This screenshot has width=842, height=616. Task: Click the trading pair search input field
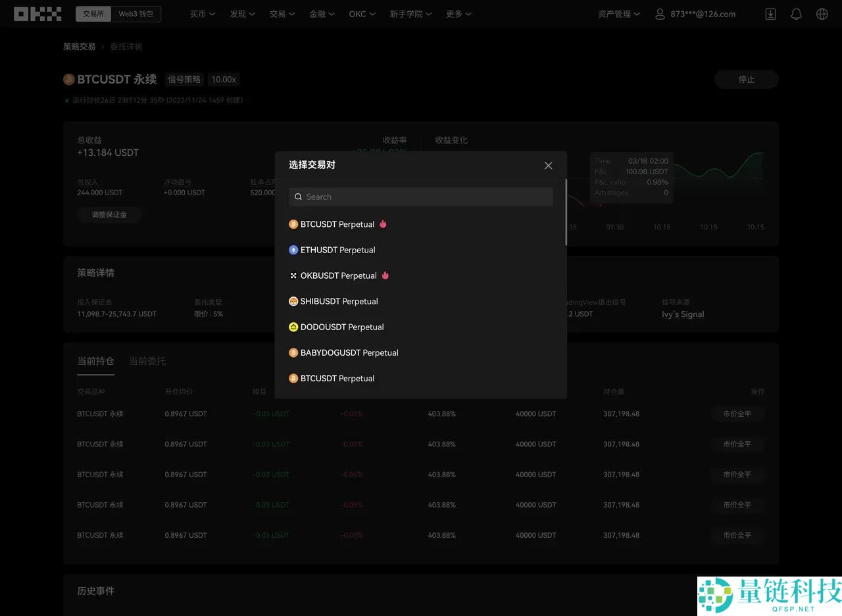420,197
